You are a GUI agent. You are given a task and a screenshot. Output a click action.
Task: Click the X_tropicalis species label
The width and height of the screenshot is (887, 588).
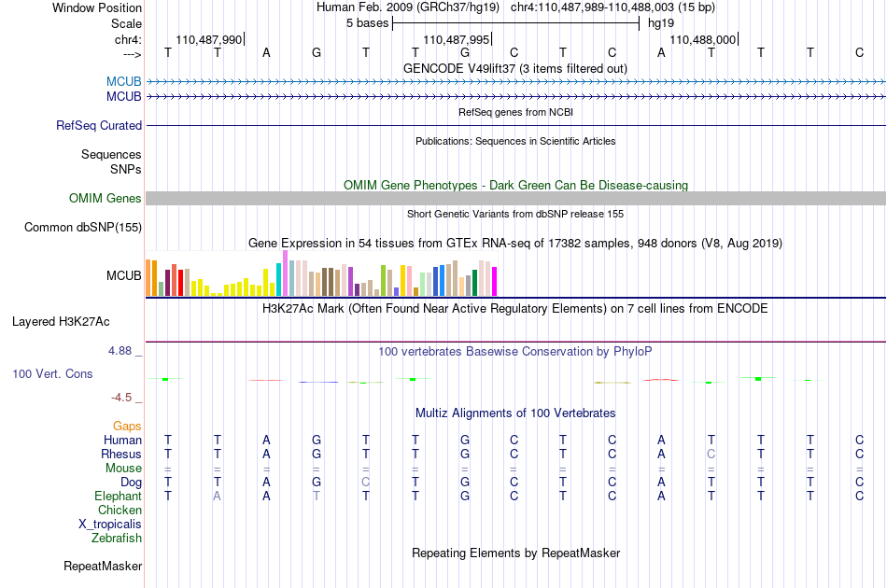coord(110,525)
